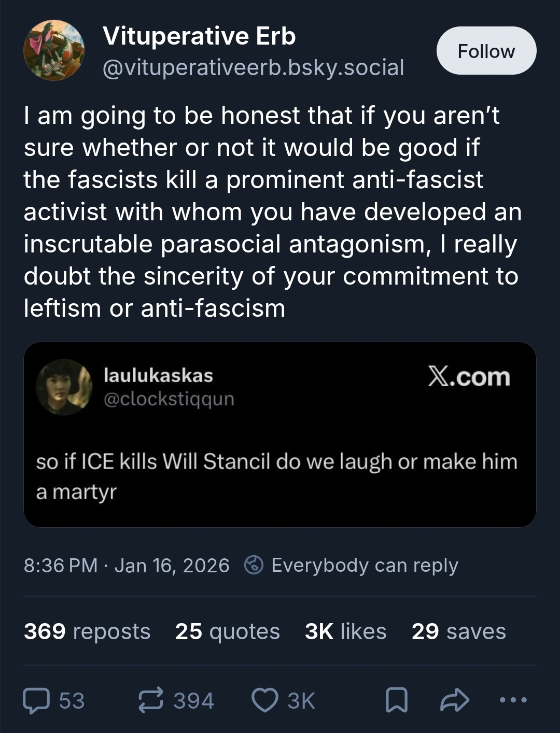
Task: Open Vituperative Erb's profile avatar
Action: click(53, 50)
